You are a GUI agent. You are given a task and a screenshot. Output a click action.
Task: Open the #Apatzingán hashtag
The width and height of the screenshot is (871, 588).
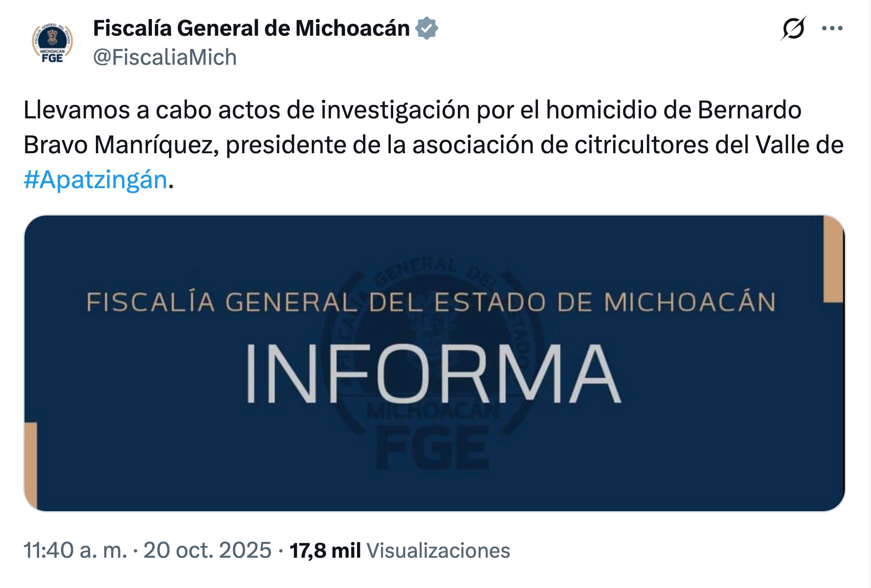coord(95,180)
